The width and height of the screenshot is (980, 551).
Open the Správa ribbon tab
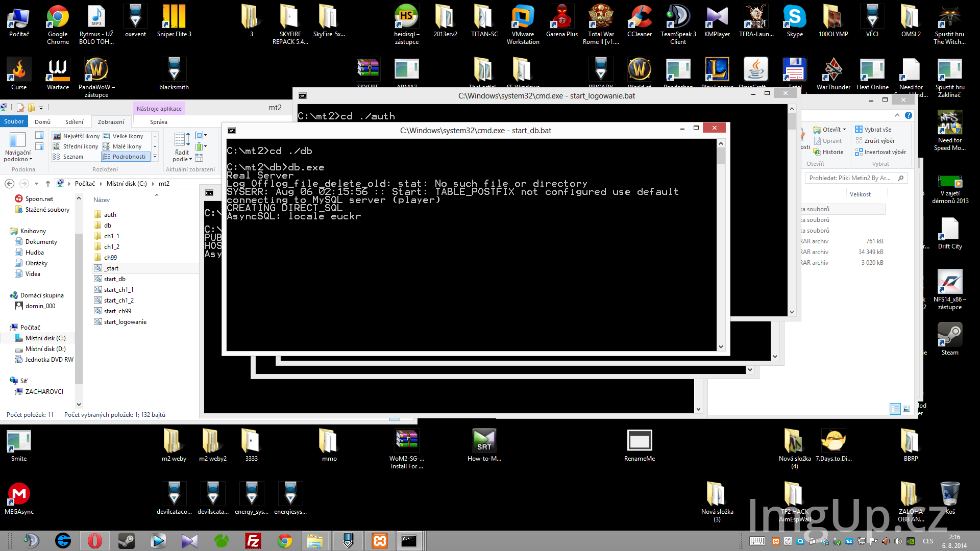tap(158, 122)
